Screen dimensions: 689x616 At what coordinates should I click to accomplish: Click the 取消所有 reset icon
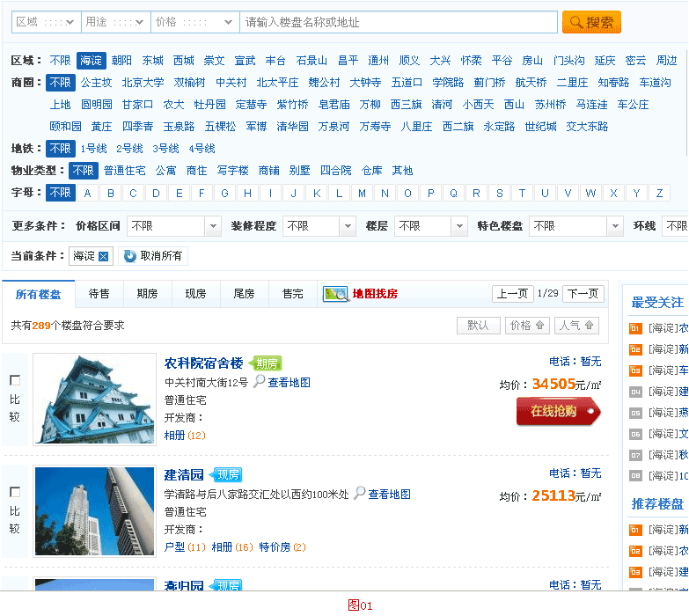[130, 256]
